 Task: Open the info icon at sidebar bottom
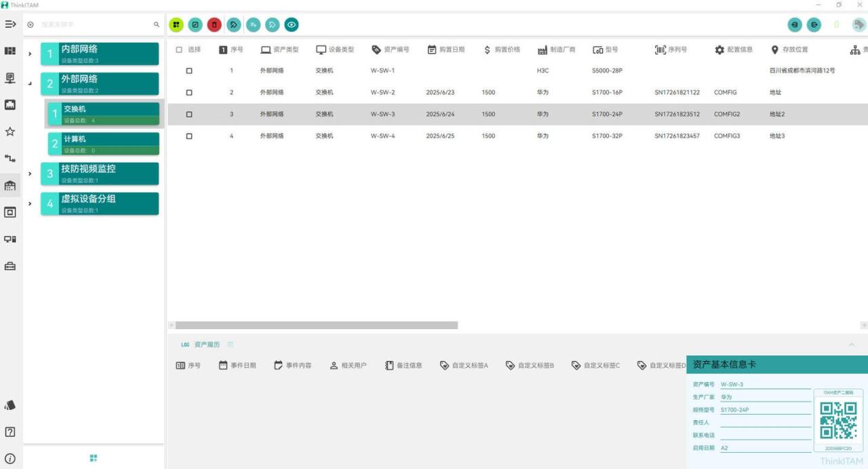(x=10, y=458)
